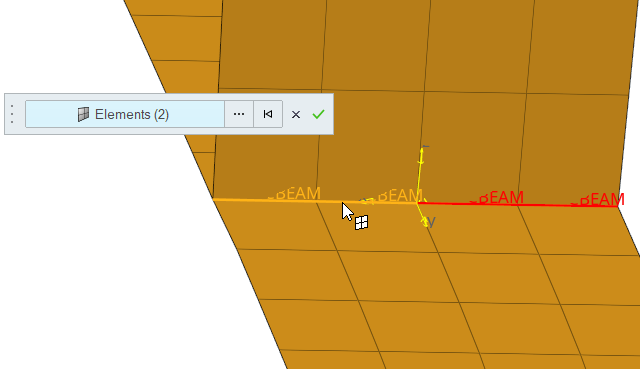The height and width of the screenshot is (369, 640).
Task: Click the coordinate triad origin point
Action: click(x=417, y=202)
